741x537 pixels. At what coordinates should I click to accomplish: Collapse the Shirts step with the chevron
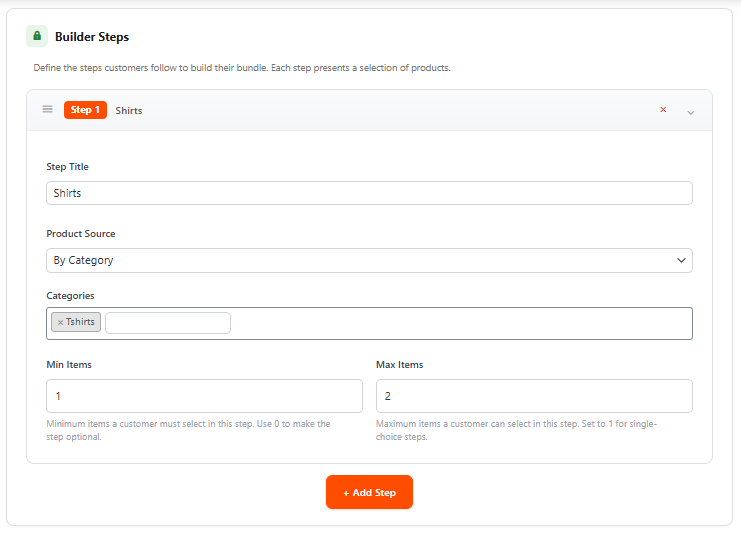[x=690, y=112]
